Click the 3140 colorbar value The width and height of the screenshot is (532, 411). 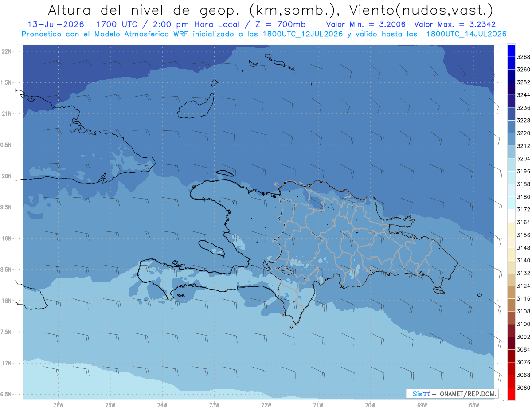523,260
